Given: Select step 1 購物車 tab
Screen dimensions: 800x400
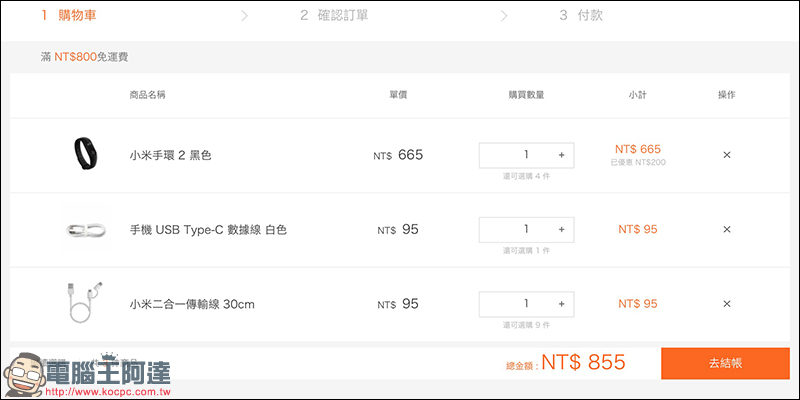Looking at the screenshot, I should (69, 15).
